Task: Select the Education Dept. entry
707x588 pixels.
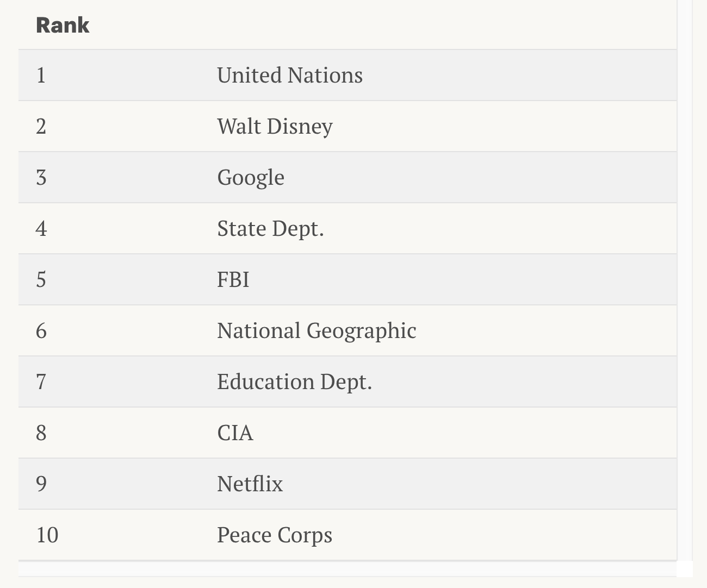Action: (294, 382)
